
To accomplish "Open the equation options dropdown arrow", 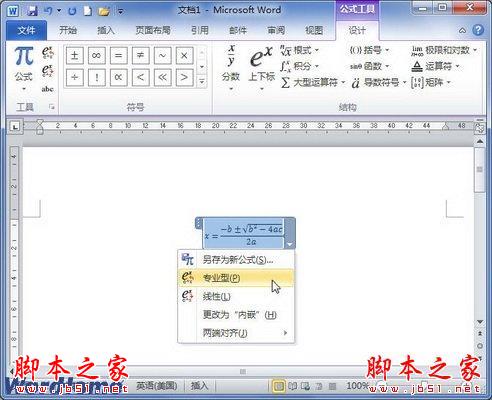I will (289, 244).
